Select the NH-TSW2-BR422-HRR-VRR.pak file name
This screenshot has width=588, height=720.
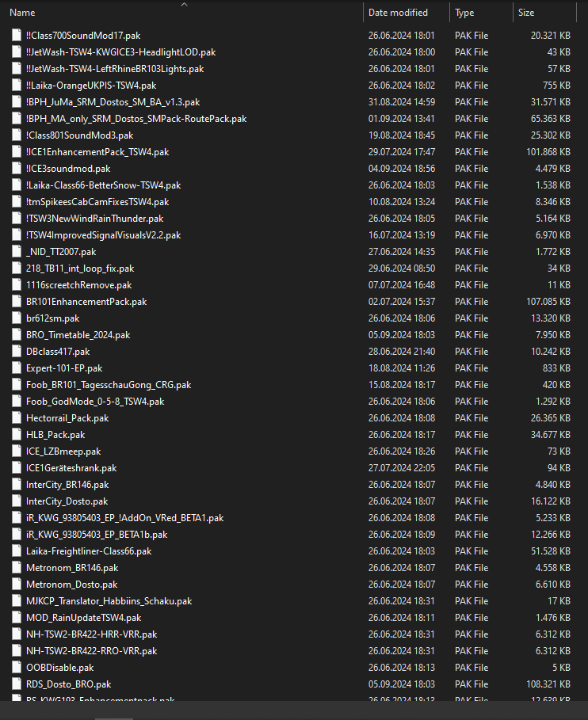pyautogui.click(x=91, y=634)
